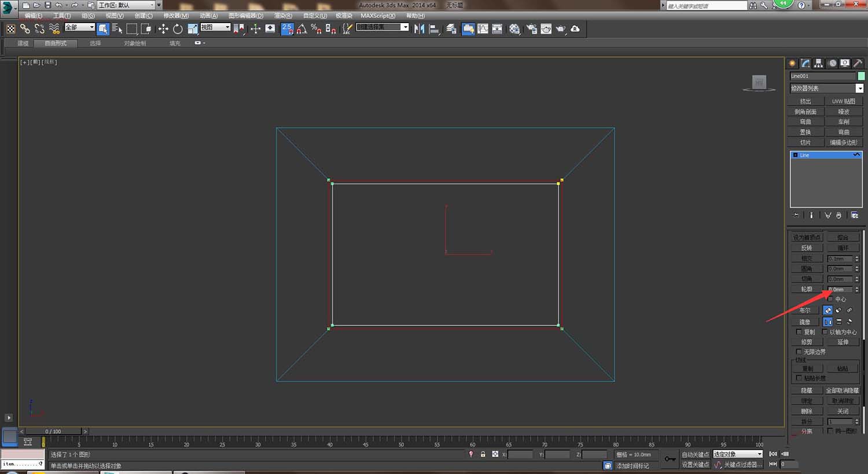Click the Select and Link chain icon
Screen dimensions: 868x474
[25, 29]
